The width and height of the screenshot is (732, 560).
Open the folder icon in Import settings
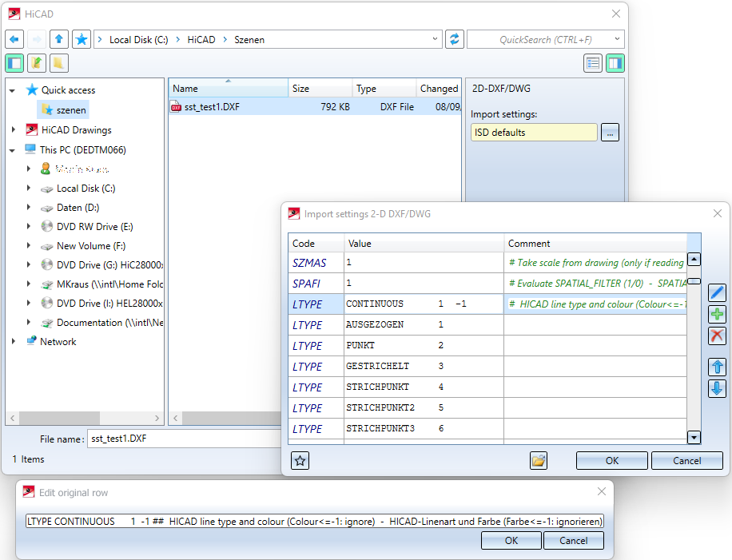539,461
